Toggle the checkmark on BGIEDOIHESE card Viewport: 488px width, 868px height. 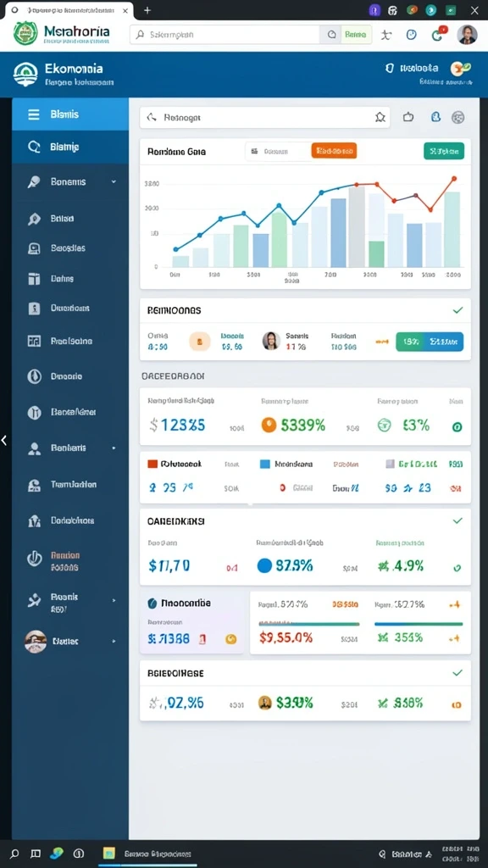(x=457, y=673)
